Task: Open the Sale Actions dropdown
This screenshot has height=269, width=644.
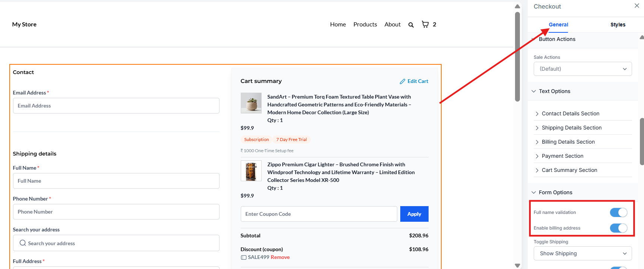Action: (x=583, y=69)
